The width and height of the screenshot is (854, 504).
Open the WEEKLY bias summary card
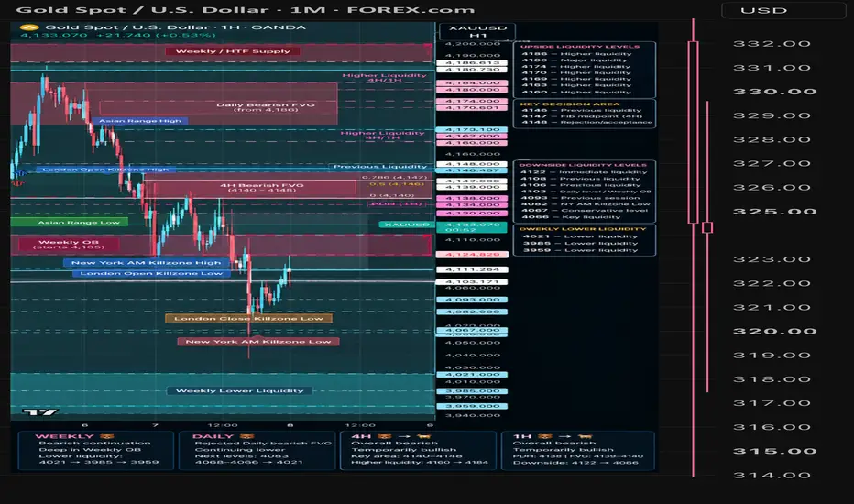coord(96,451)
